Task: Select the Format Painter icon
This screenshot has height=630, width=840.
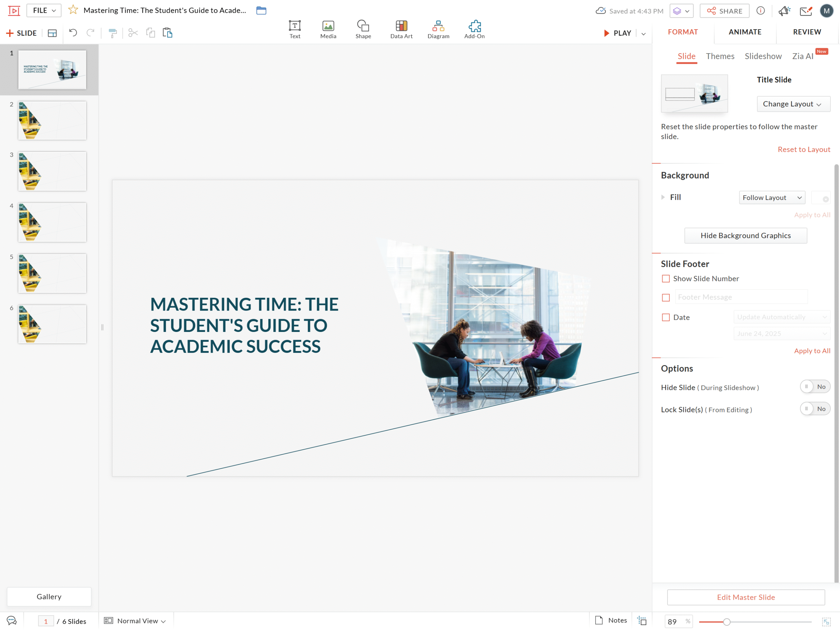Action: pyautogui.click(x=113, y=33)
